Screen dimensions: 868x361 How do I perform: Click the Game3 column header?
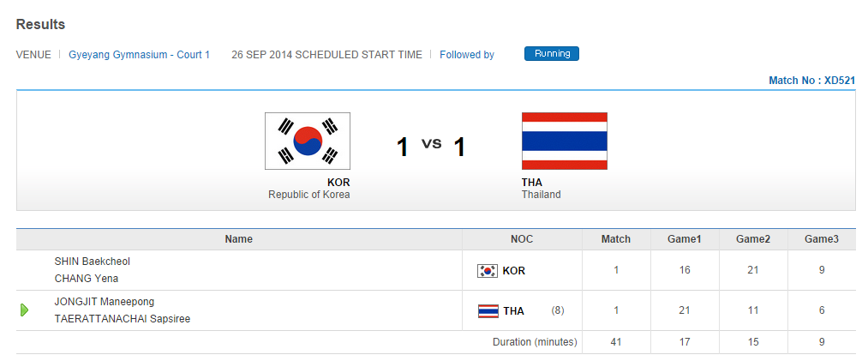[x=822, y=239]
